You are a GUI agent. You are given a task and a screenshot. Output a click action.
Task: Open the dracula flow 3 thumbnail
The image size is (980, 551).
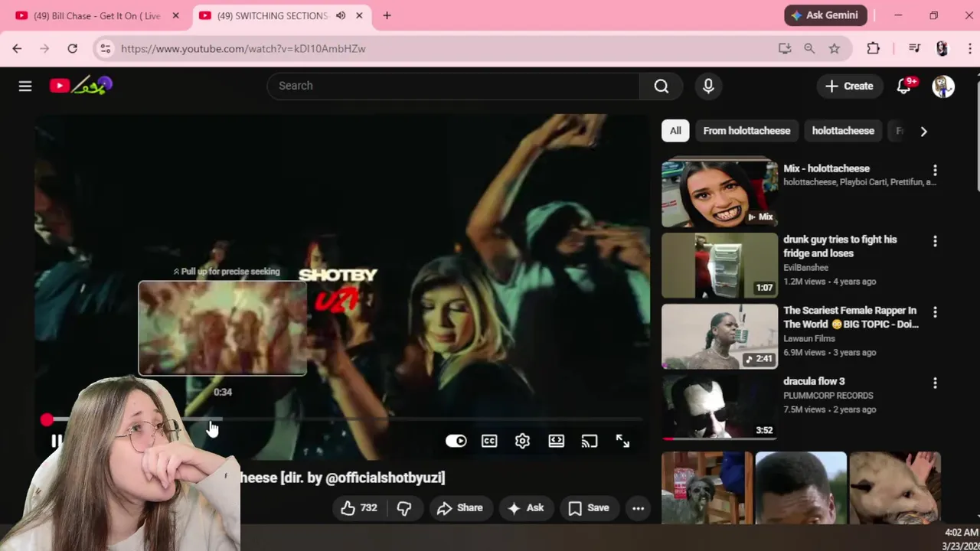pos(720,407)
